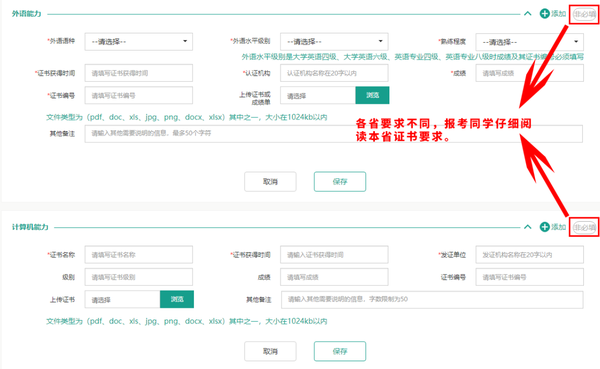This screenshot has height=369, width=600.
Task: Click 其他备注 field in 计算机能力 section
Action: (432, 300)
